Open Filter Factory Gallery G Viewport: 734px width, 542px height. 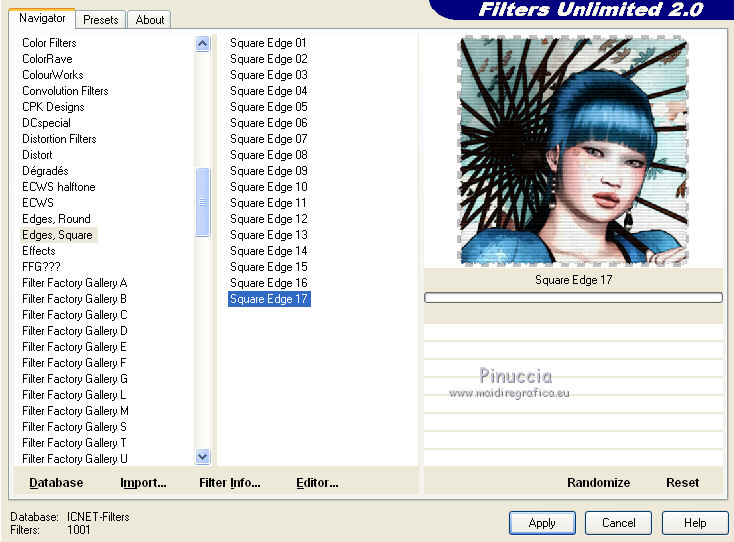(x=75, y=379)
